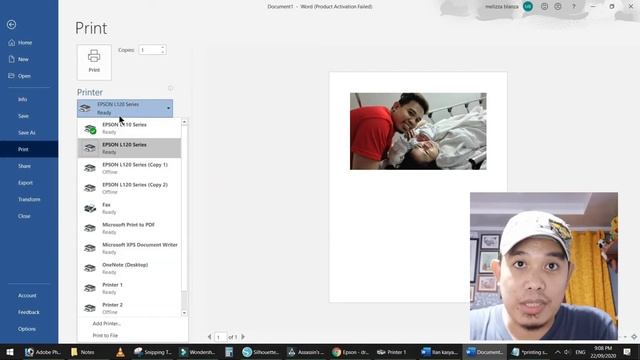Open the Info backstage tab
640x360 pixels.
(29, 99)
